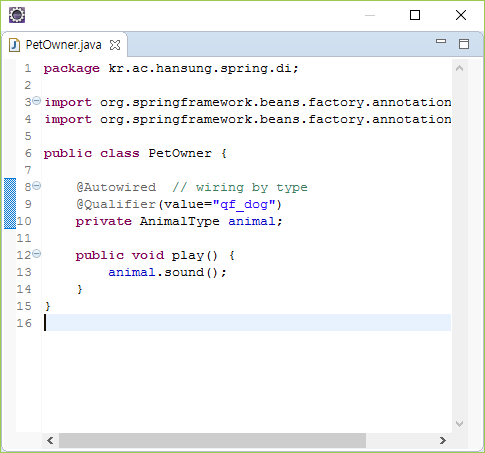Minimize the editor view pane

click(441, 41)
